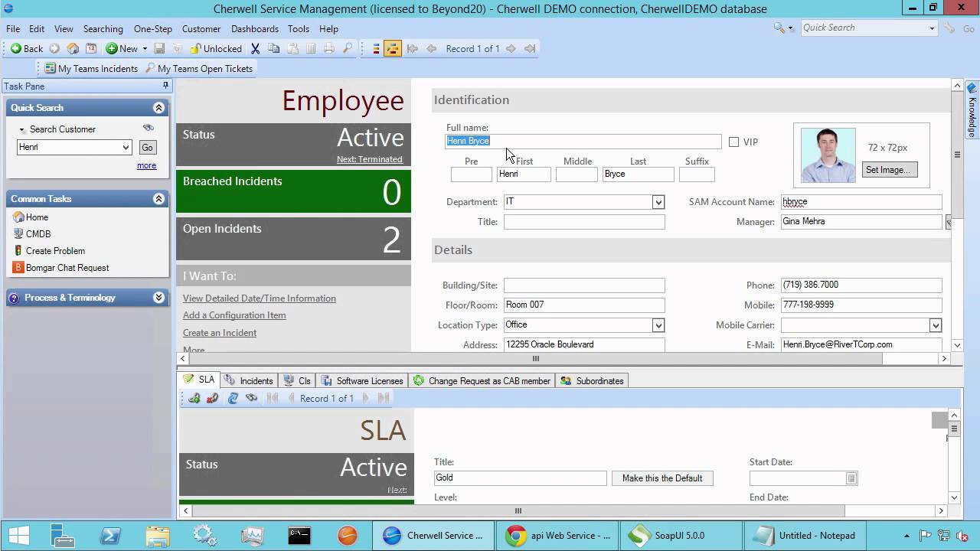This screenshot has width=980, height=551.
Task: Open the Searching menu
Action: pyautogui.click(x=103, y=28)
